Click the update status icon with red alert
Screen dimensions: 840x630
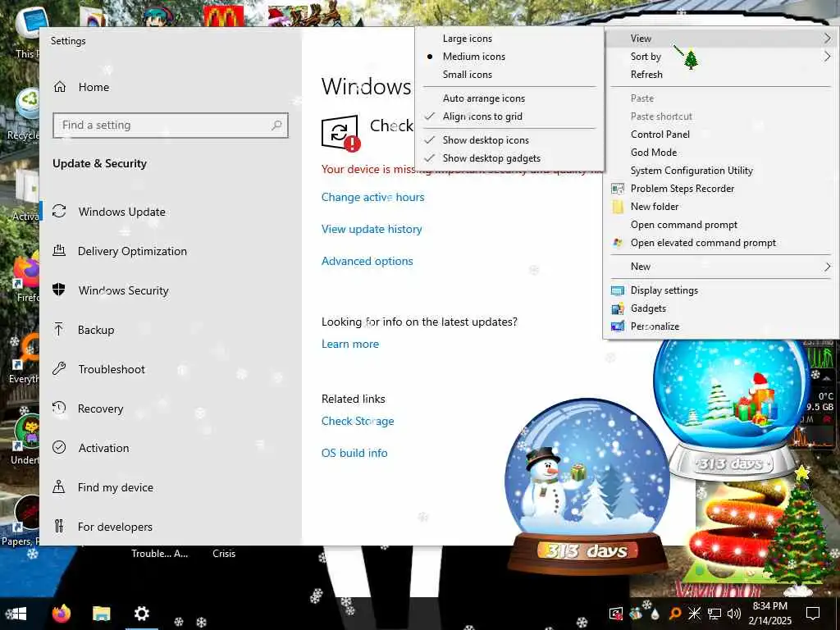tap(340, 134)
